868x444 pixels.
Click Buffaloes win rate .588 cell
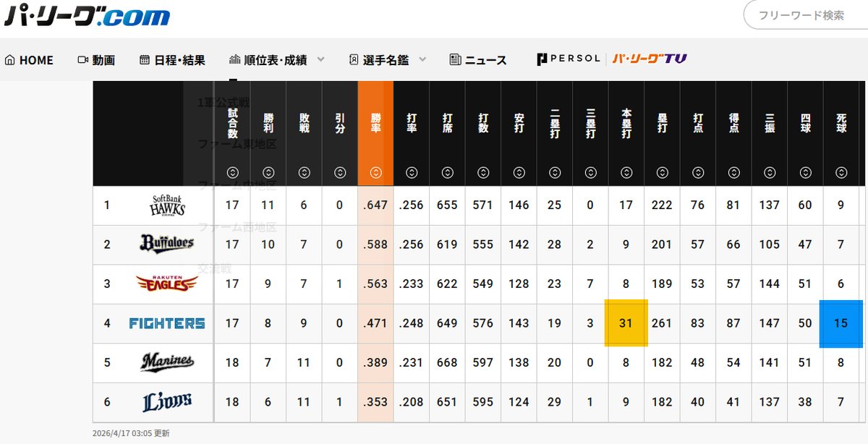click(x=375, y=244)
